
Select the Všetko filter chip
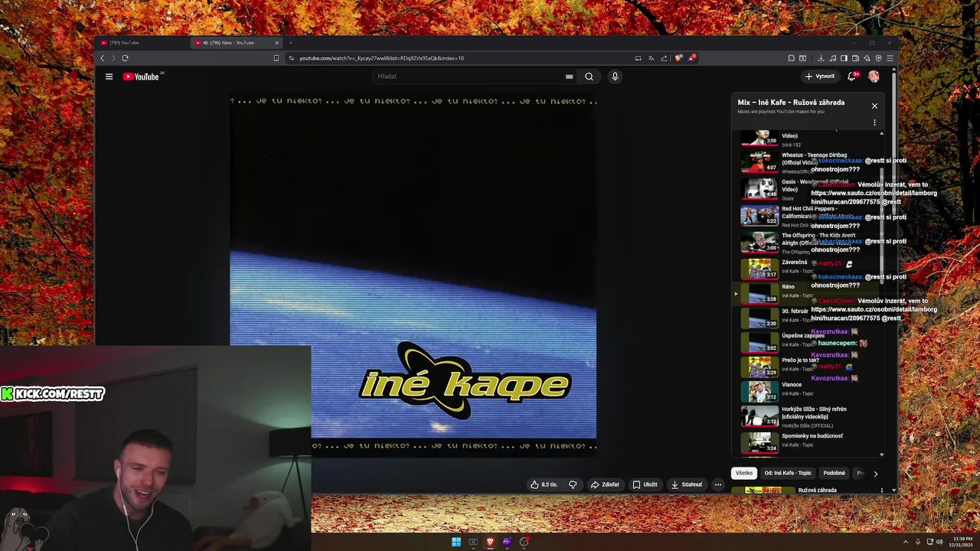(x=744, y=473)
